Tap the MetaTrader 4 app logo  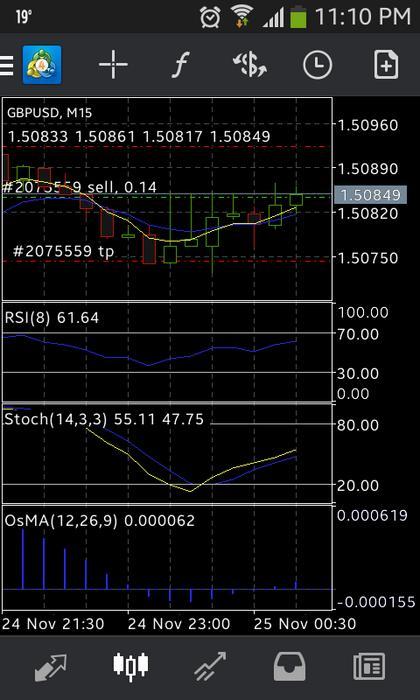(x=42, y=65)
